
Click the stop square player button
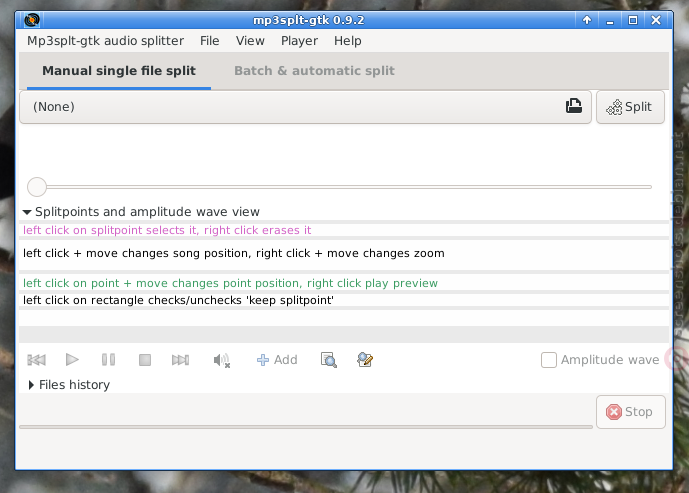(x=145, y=360)
